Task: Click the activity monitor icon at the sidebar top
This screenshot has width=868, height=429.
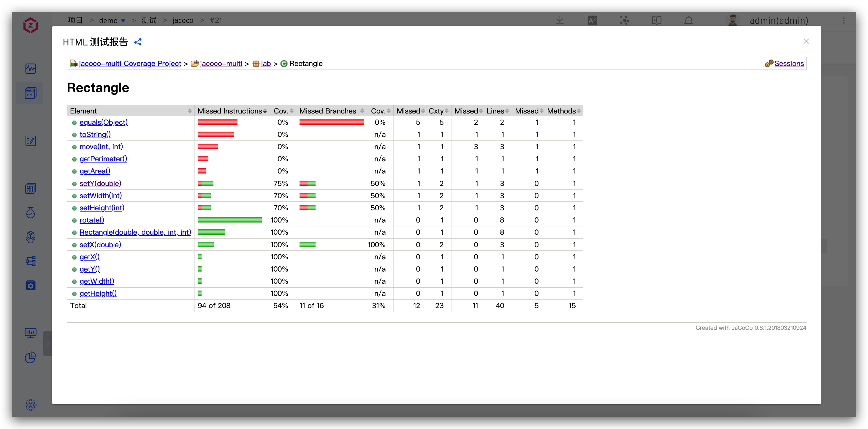Action: point(30,68)
